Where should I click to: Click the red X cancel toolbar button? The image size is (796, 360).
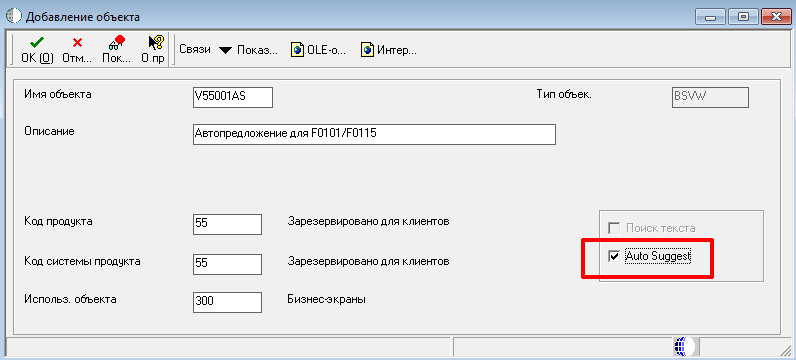click(x=77, y=50)
